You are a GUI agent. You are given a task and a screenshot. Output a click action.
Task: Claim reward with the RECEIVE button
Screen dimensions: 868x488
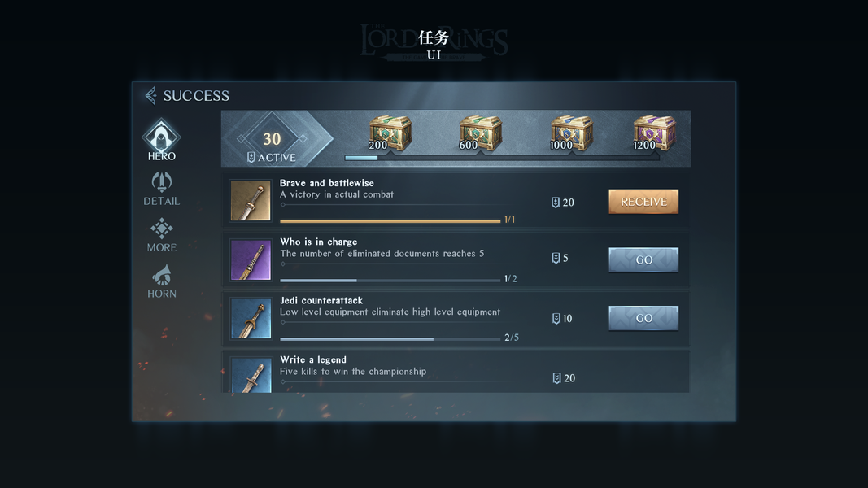click(x=643, y=202)
